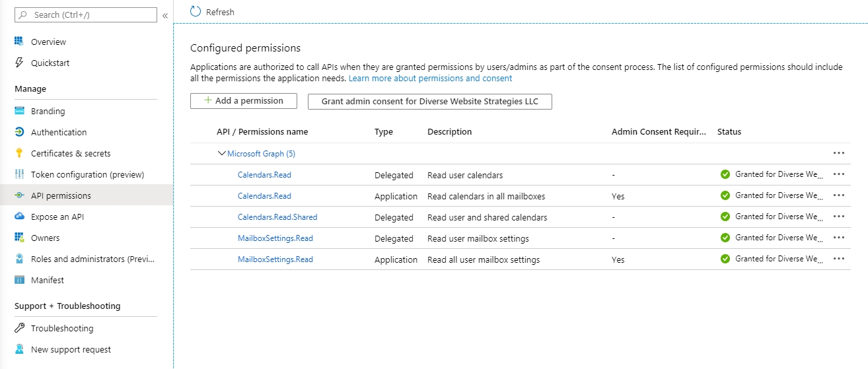Open the Calendars.Read.Shared permission link
Image resolution: width=868 pixels, height=369 pixels.
tap(277, 217)
